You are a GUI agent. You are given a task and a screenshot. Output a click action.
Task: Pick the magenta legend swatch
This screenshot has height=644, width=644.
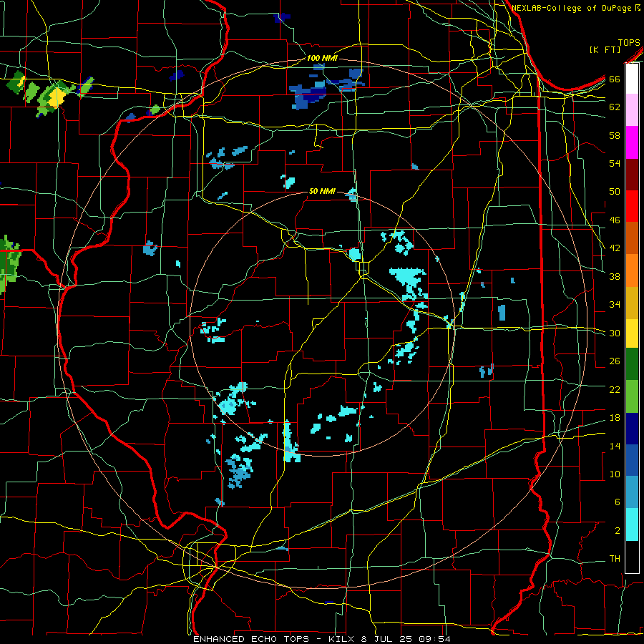[632, 142]
